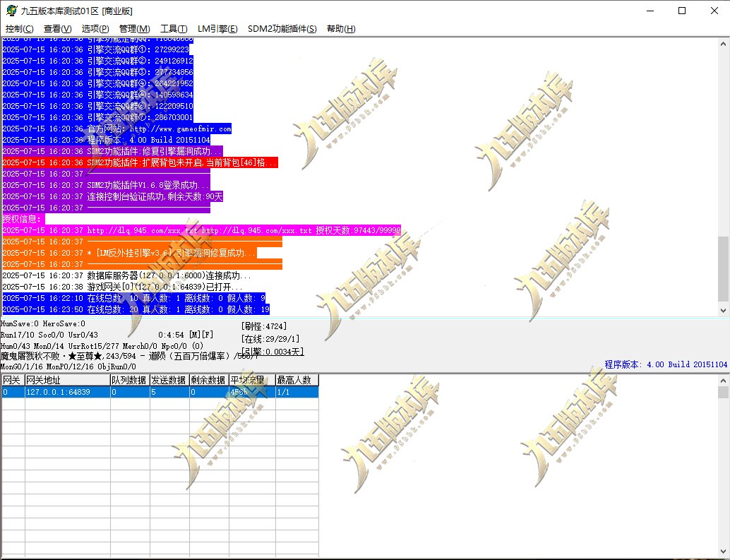This screenshot has width=730, height=560.
Task: Open the 帮助(H) menu
Action: [x=341, y=29]
